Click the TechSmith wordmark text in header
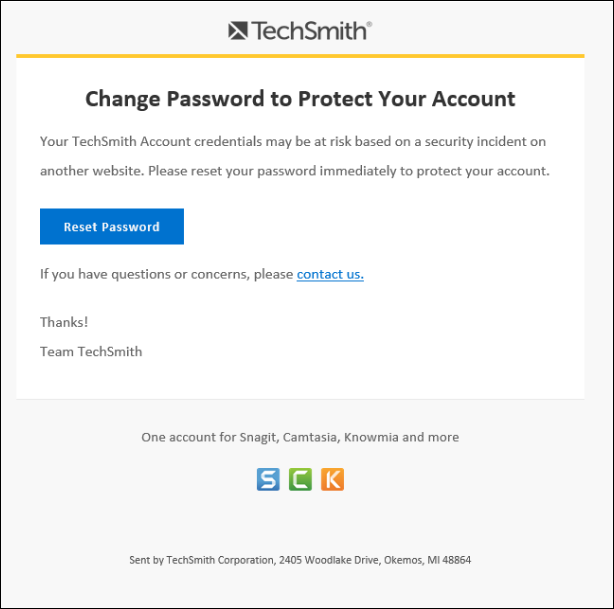The image size is (614, 609). pyautogui.click(x=310, y=31)
